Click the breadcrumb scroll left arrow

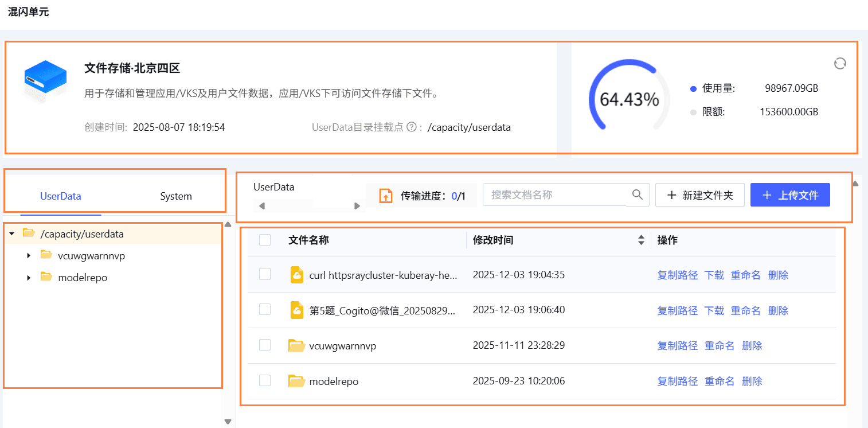(262, 206)
